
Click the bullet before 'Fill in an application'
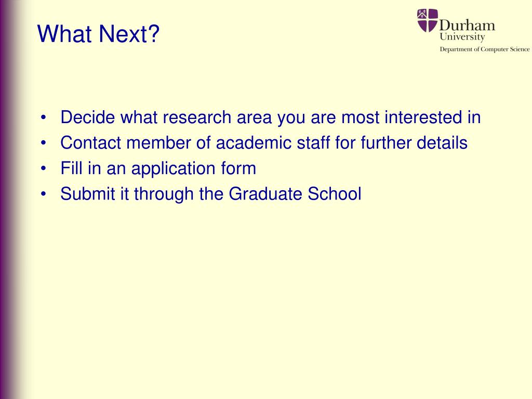[x=43, y=169]
